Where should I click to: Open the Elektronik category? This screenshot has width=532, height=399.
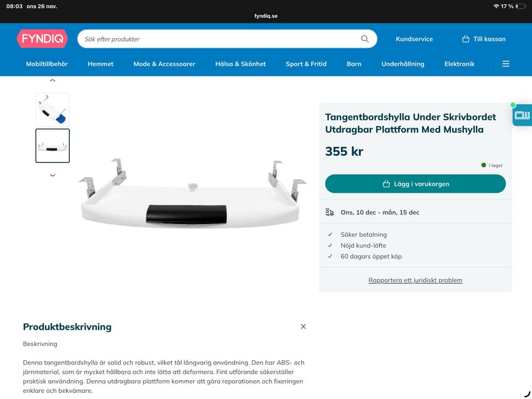coord(459,64)
